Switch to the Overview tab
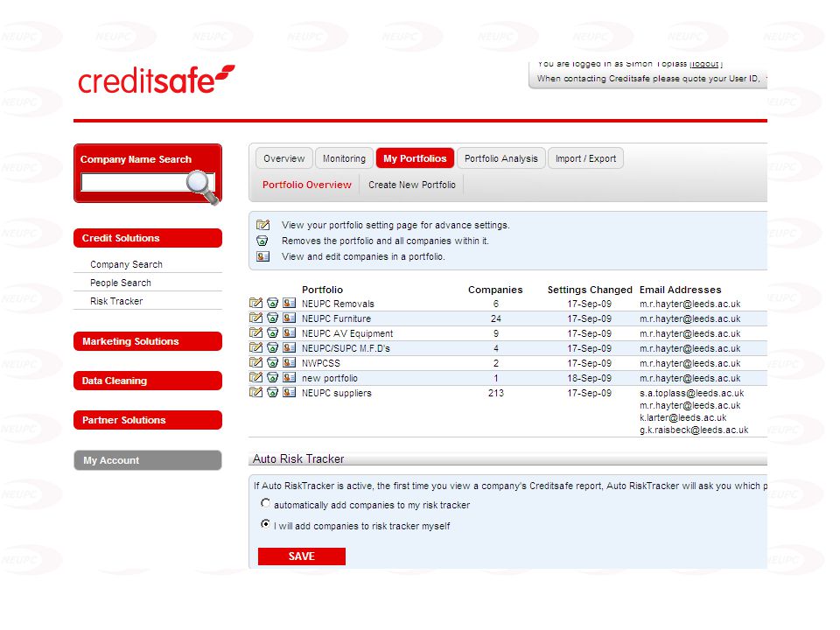 [x=283, y=158]
